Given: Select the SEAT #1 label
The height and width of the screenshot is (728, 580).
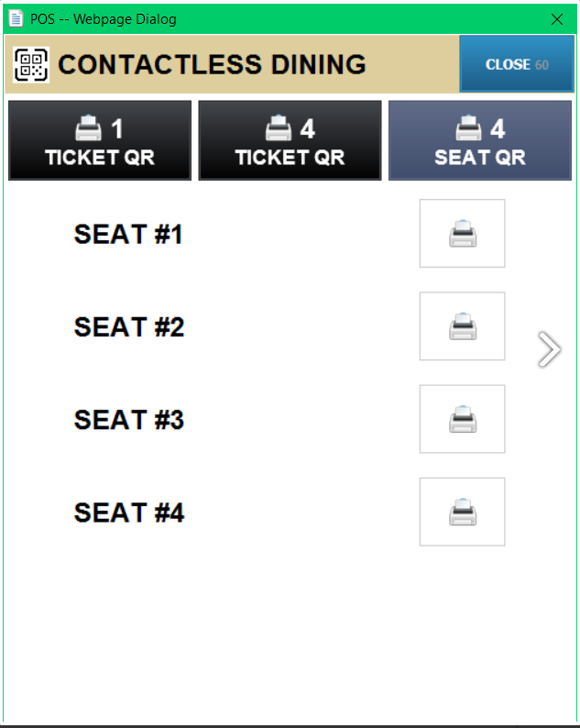Looking at the screenshot, I should tap(128, 235).
